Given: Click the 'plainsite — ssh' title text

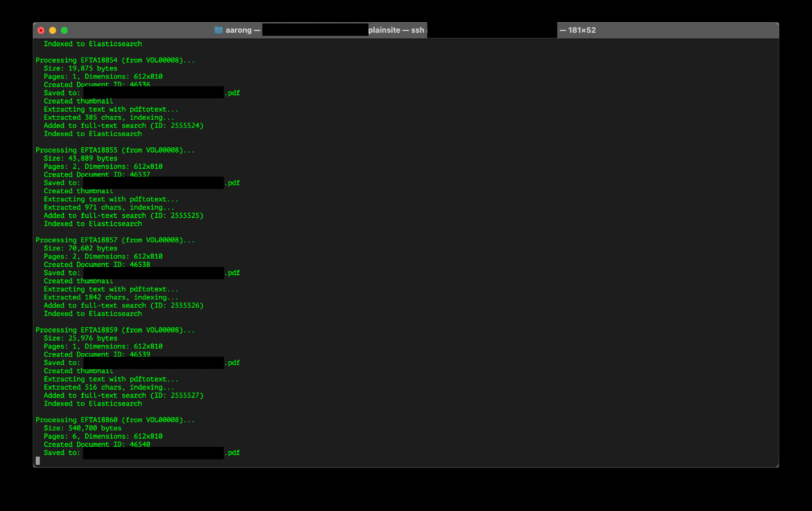Looking at the screenshot, I should coord(396,30).
